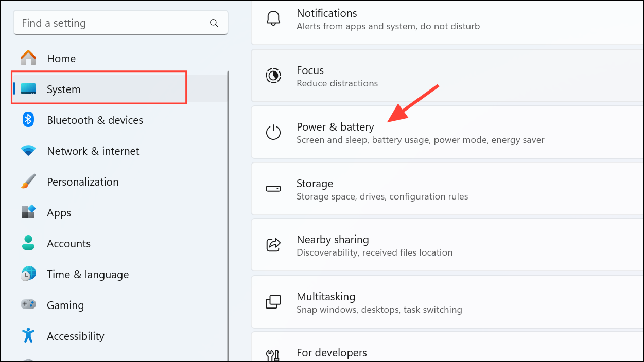Viewport: 644px width, 362px height.
Task: Click the Find a setting field
Action: pos(113,23)
